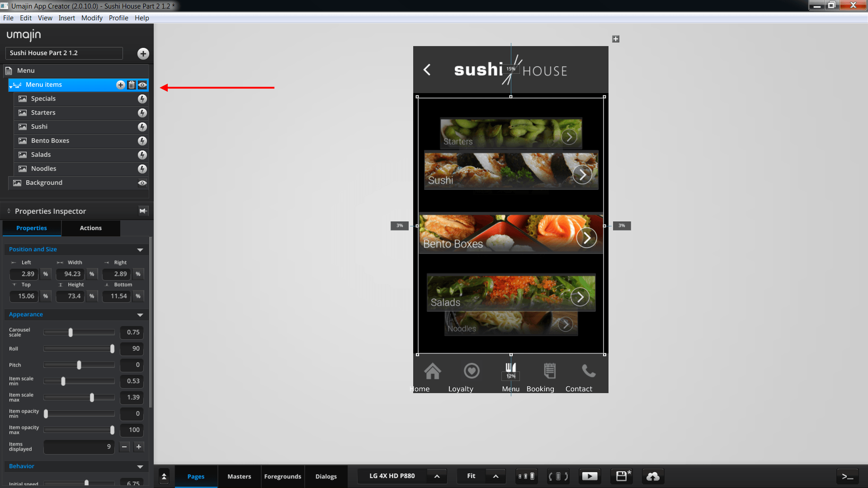Pin the Properties Inspector panel
Image resolution: width=868 pixels, height=488 pixels.
tap(143, 211)
